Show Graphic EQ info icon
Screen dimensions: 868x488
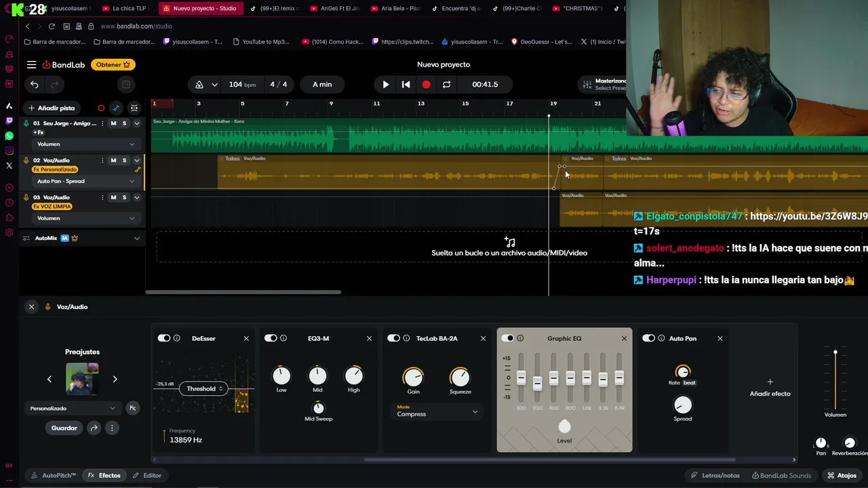(x=520, y=338)
